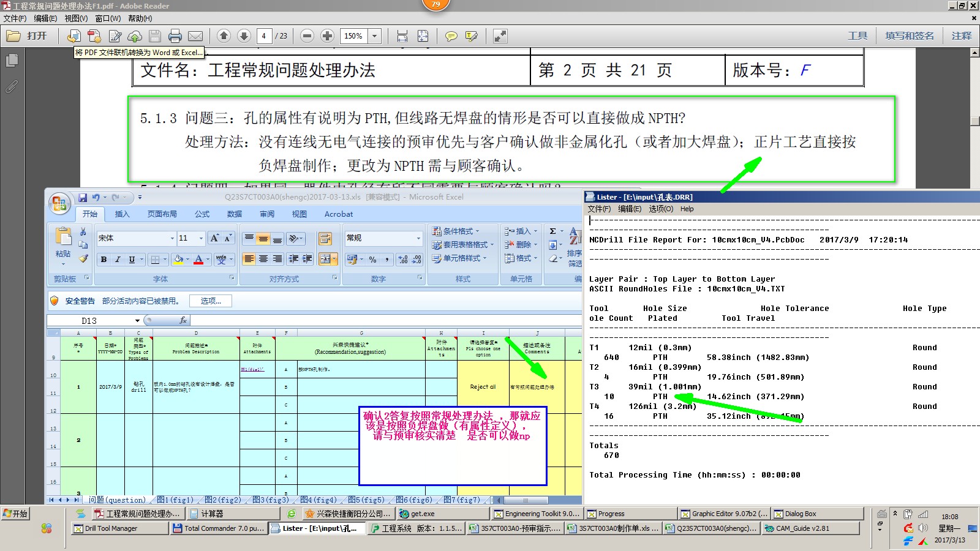
Task: Add a sticky note comment
Action: pos(451,36)
